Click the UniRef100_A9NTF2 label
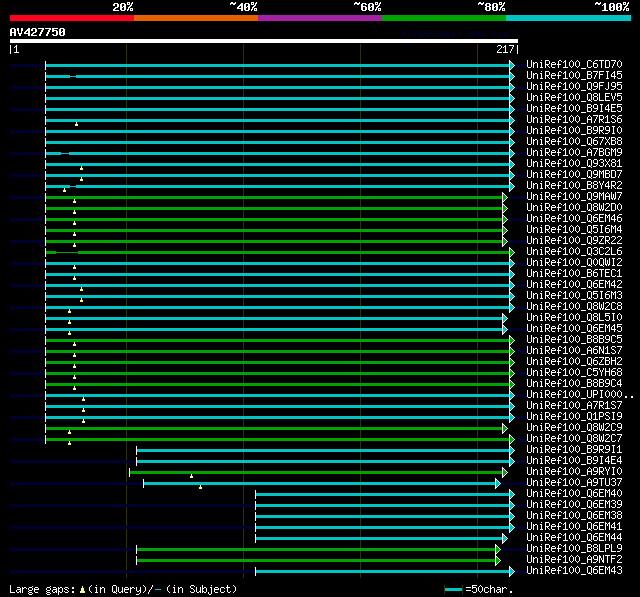The height and width of the screenshot is (597, 640). coord(574,560)
